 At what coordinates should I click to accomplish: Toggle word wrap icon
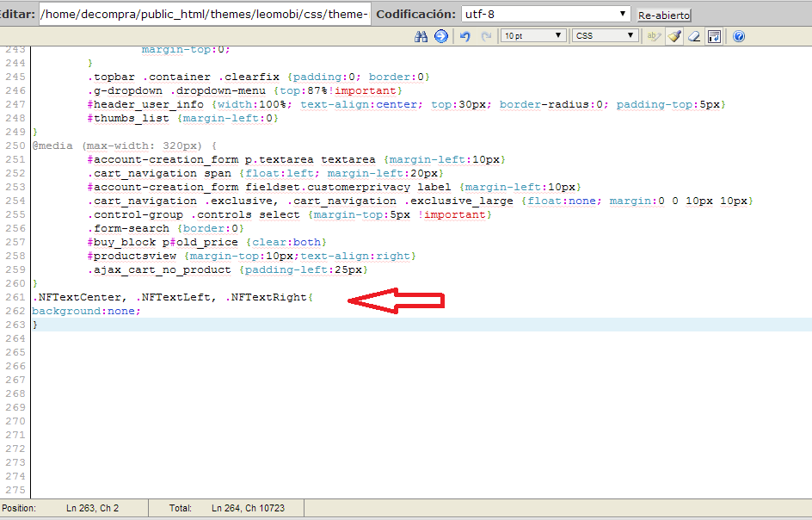[x=714, y=36]
